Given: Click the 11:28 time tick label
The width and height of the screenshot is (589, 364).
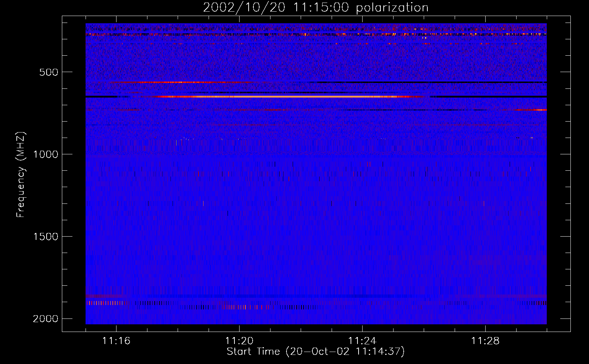Looking at the screenshot, I should tap(485, 341).
